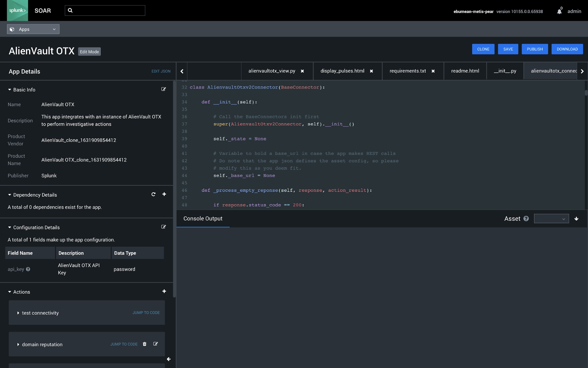Image resolution: width=588 pixels, height=368 pixels.
Task: Click the Field Name column header
Action: click(30, 253)
